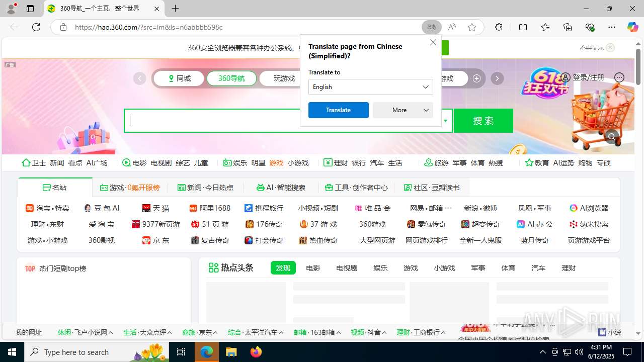Viewport: 644px width, 362px height.
Task: Click the Windows Start button
Action: (12, 352)
